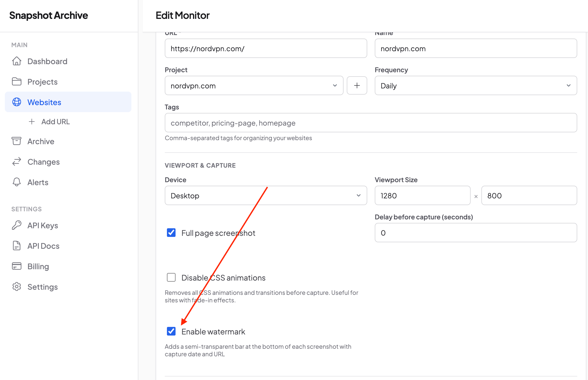Enable Disable CSS animations checkbox
This screenshot has width=588, height=380.
coord(171,277)
